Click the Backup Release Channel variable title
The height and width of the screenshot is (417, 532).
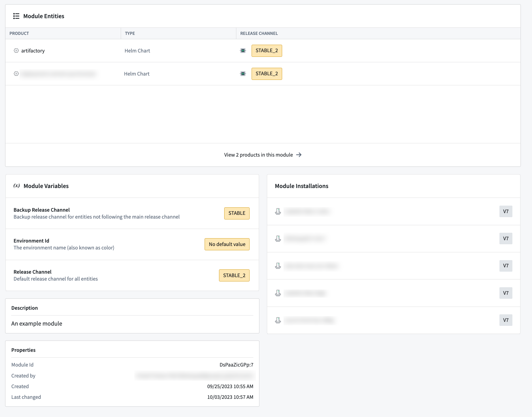pos(41,210)
